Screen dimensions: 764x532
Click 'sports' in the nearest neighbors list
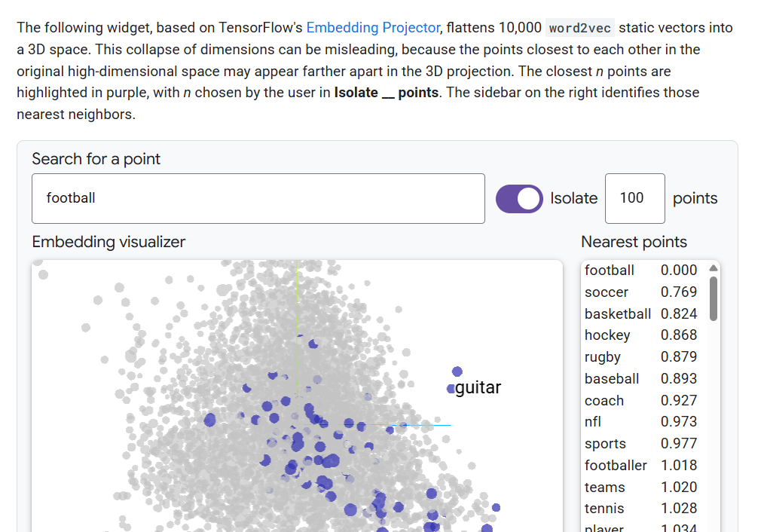[x=605, y=444]
